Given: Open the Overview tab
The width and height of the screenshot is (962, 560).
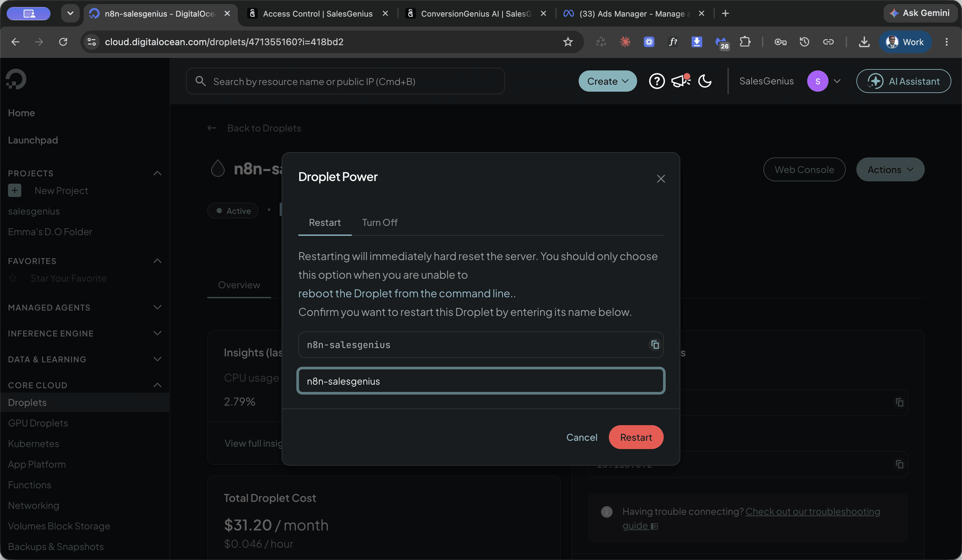Looking at the screenshot, I should coord(239,285).
